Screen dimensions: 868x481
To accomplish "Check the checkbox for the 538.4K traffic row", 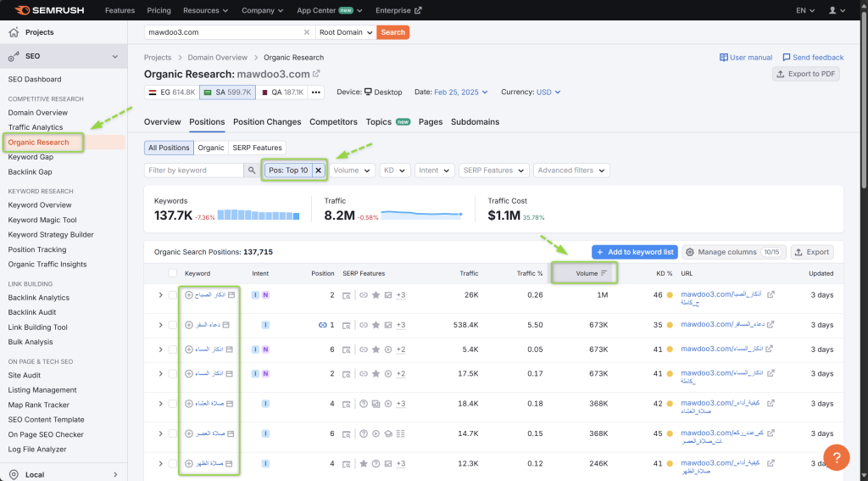I will (173, 325).
